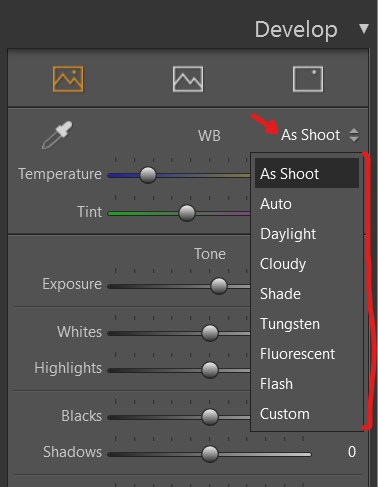Click the Exposure slider knob
Screen dimensions: 378x487
219,286
